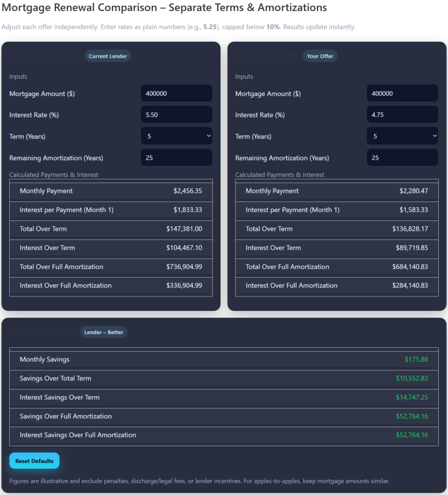Click the $89,719.85 Interest Over Term value

coord(411,248)
